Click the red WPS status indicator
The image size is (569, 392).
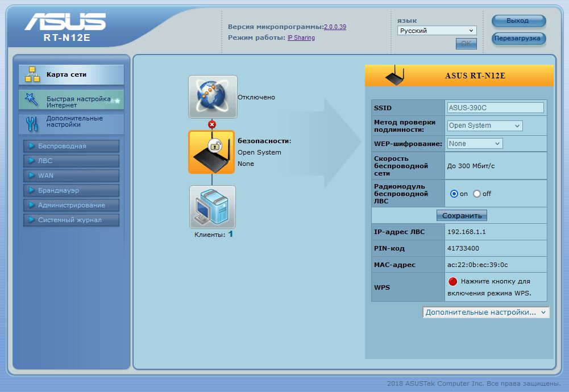[452, 281]
